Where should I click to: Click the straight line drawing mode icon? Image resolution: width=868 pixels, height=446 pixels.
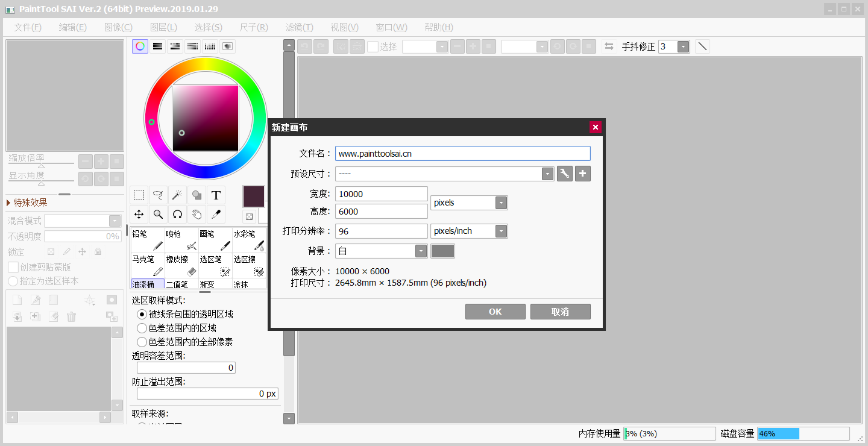[702, 46]
